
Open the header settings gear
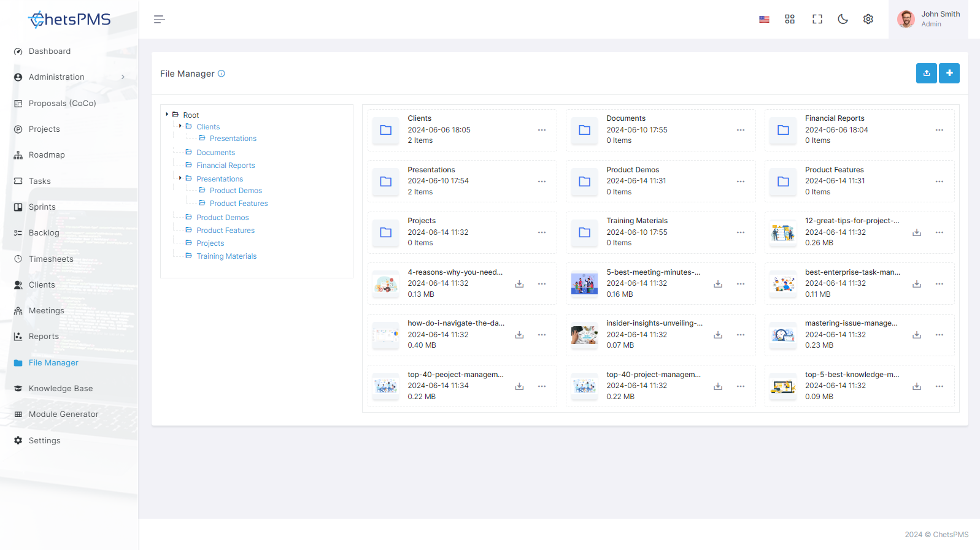coord(868,20)
